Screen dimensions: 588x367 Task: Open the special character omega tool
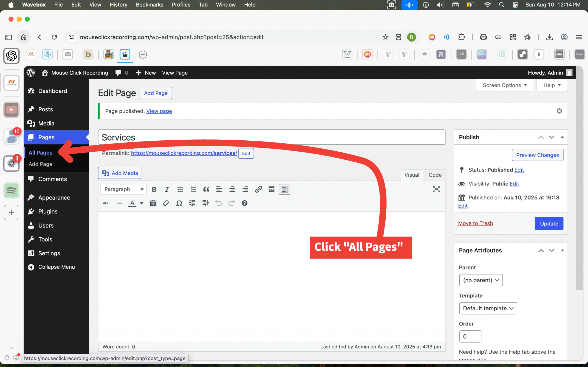coord(179,203)
